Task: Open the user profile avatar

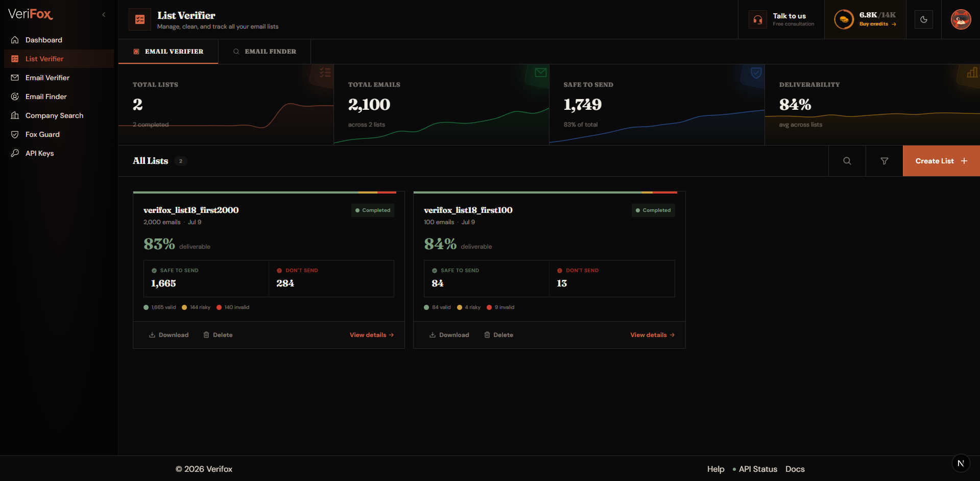Action: click(x=961, y=19)
